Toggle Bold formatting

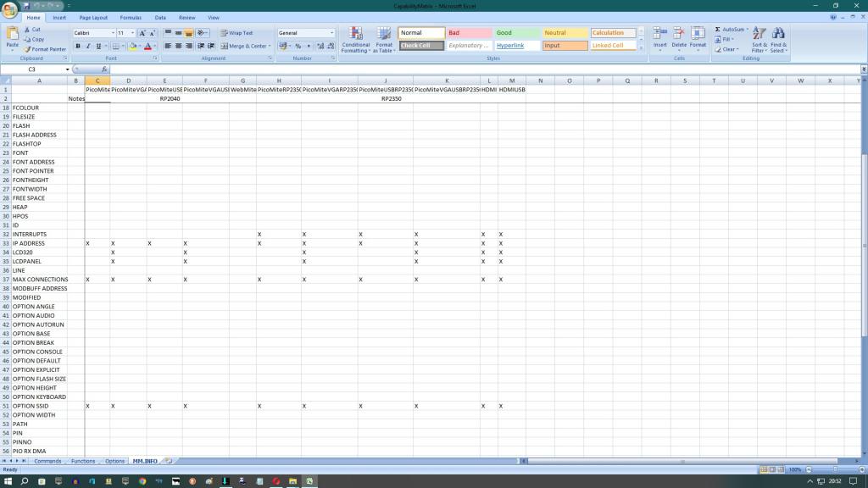tap(77, 46)
